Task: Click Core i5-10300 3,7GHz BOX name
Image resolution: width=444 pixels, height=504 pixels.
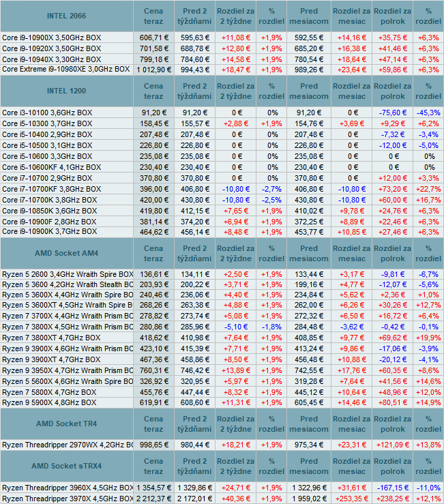Action: pyautogui.click(x=47, y=123)
